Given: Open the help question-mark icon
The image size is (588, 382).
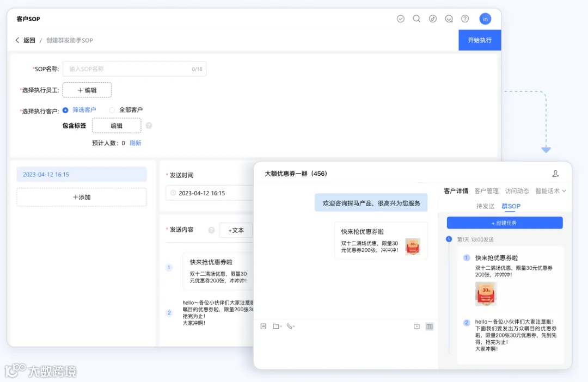Looking at the screenshot, I should 465,19.
